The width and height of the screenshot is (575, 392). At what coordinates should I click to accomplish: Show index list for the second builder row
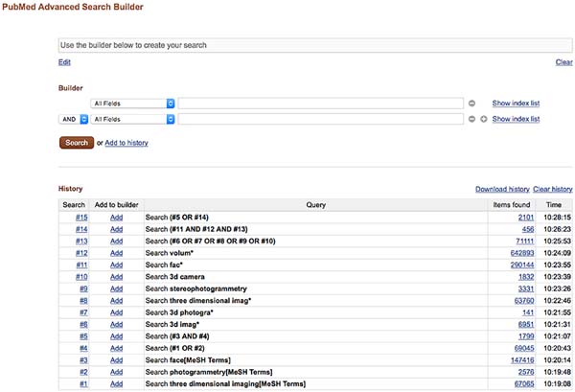click(x=516, y=119)
